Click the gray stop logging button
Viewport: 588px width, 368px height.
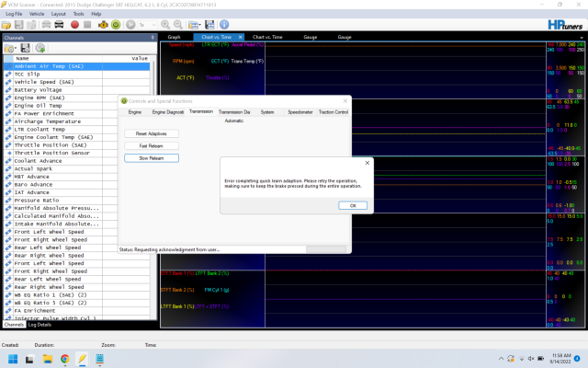point(87,25)
